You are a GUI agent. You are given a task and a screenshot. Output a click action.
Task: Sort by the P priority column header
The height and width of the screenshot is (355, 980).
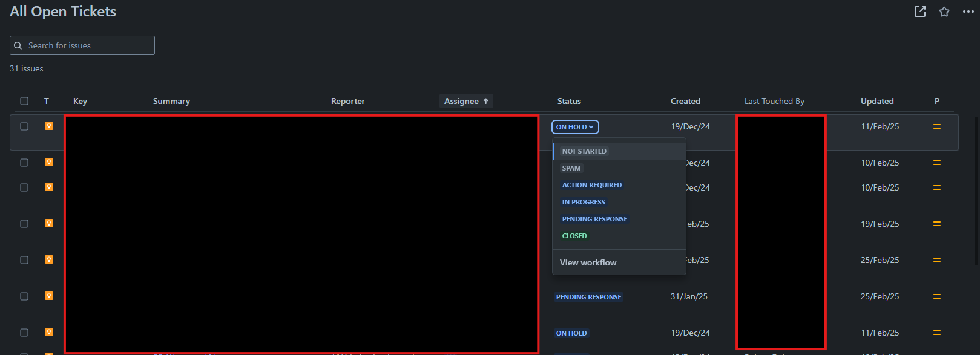(x=937, y=101)
